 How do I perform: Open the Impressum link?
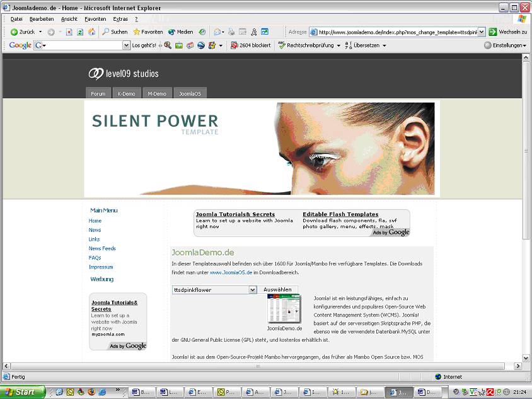(101, 267)
